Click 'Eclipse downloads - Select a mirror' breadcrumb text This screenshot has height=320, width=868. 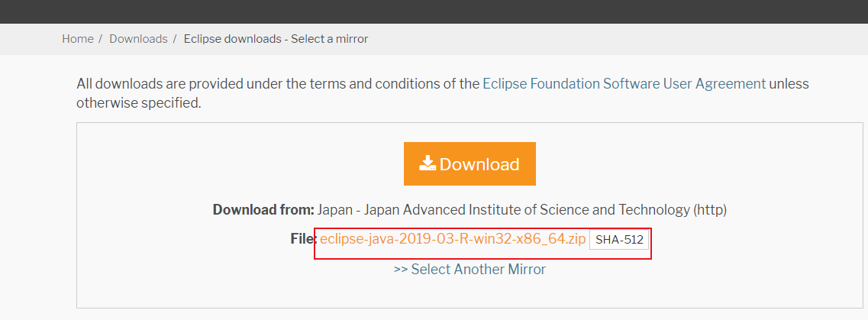click(x=276, y=38)
